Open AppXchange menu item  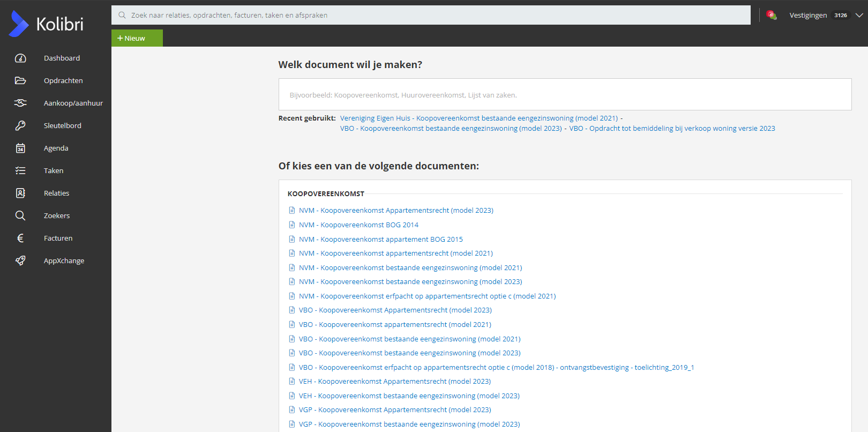tap(64, 260)
